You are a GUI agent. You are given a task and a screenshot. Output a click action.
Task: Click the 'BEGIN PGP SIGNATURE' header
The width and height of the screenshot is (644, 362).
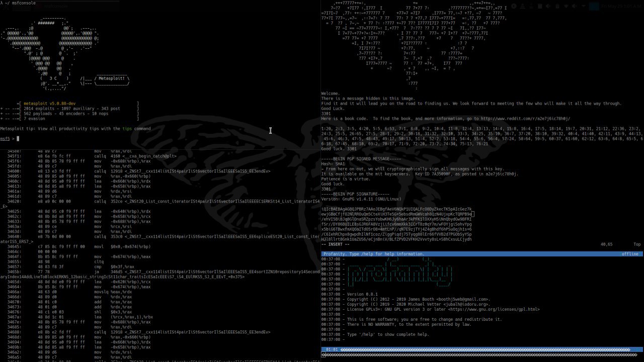coord(355,194)
